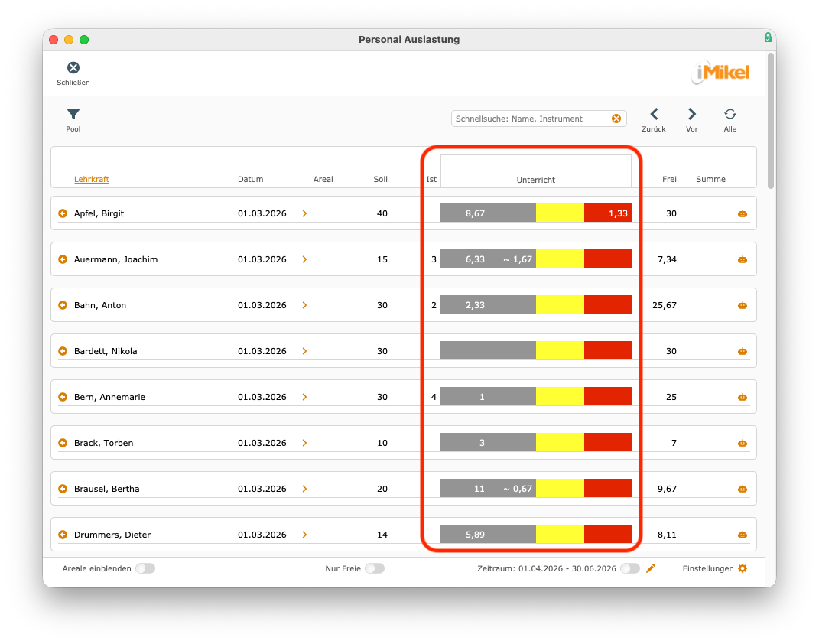819x644 pixels.
Task: Click the Schließen close icon
Action: point(73,68)
